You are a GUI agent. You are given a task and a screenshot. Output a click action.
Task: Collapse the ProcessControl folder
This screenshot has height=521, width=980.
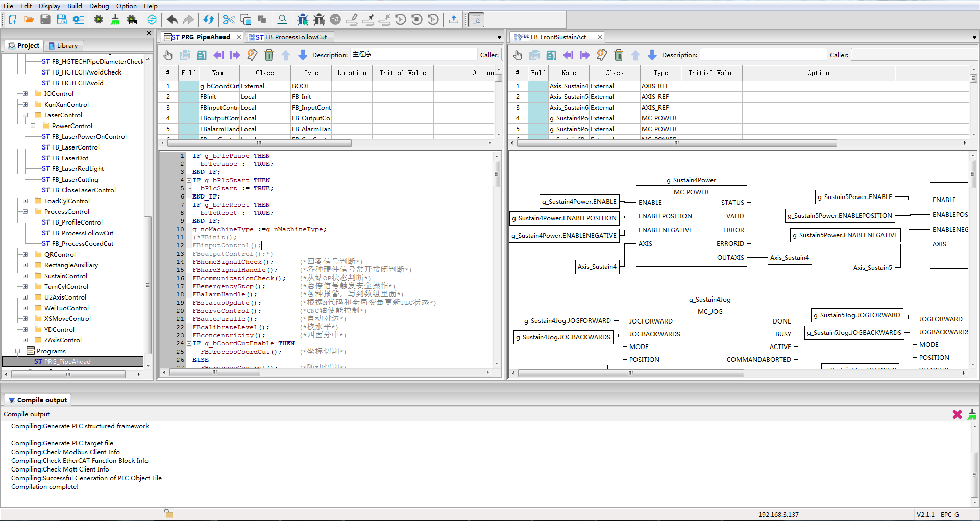[x=25, y=212]
